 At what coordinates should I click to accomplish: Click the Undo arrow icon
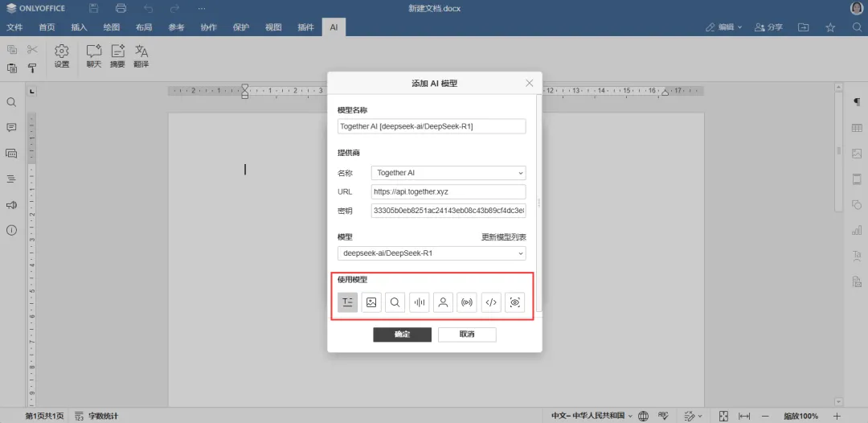(148, 8)
